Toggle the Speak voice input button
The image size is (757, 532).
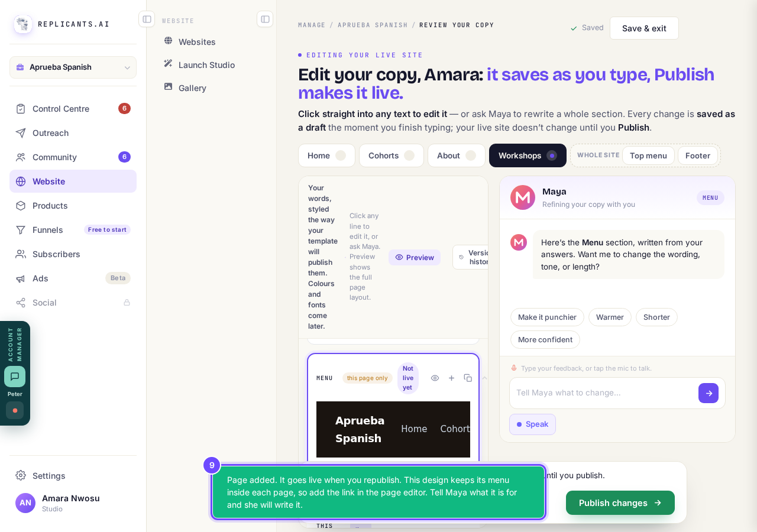[x=532, y=424]
